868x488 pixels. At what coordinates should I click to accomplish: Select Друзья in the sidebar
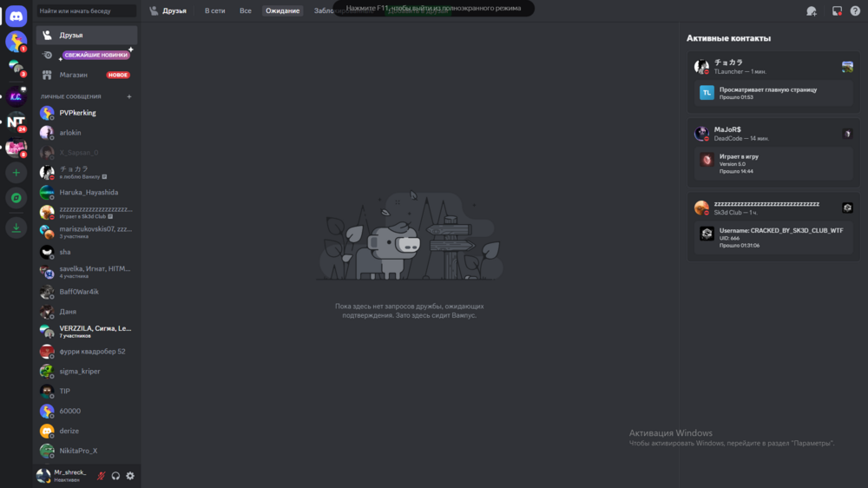(x=87, y=35)
